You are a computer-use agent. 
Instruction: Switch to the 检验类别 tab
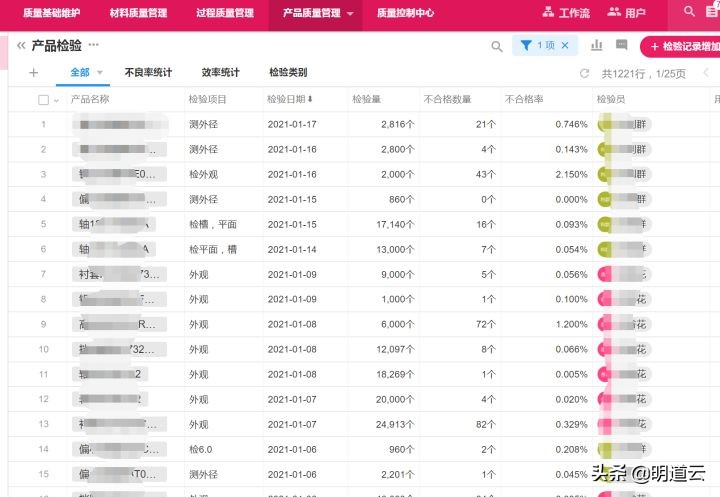click(x=288, y=72)
